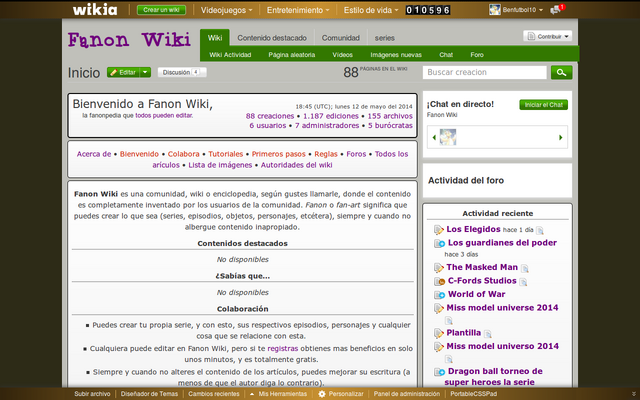Open the 5 burócratas link
Viewport: 640px width, 400px height.
390,126
